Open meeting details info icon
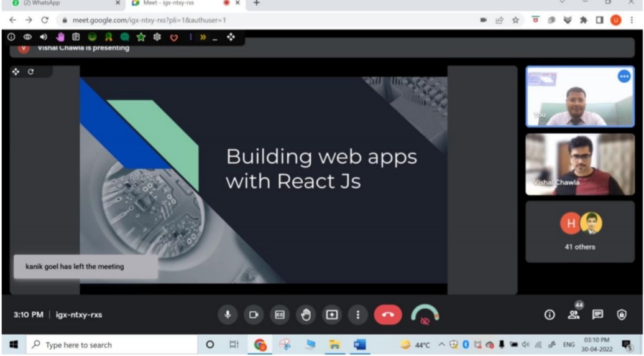Image resolution: width=644 pixels, height=356 pixels. point(550,315)
